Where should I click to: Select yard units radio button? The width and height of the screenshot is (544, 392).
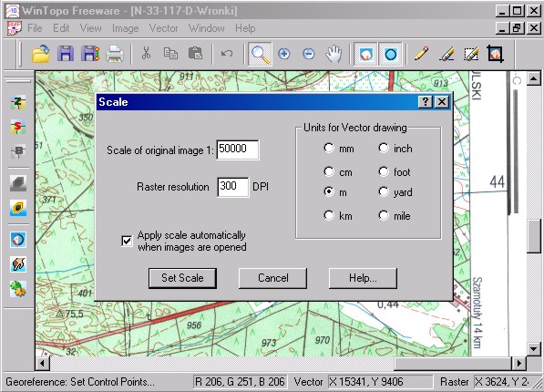pos(384,191)
